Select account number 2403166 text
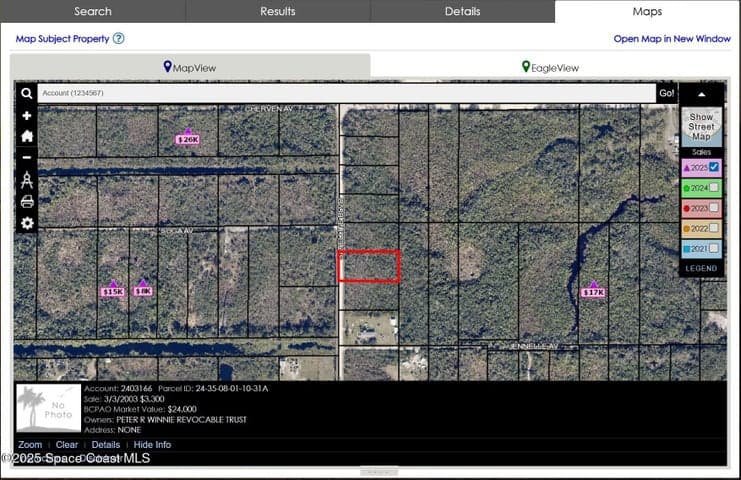The image size is (741, 480). click(x=137, y=388)
